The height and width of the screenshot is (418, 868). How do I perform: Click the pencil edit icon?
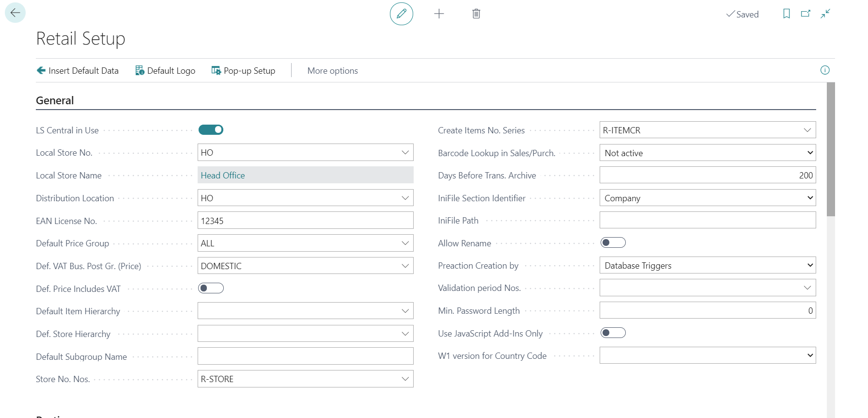pyautogui.click(x=401, y=14)
